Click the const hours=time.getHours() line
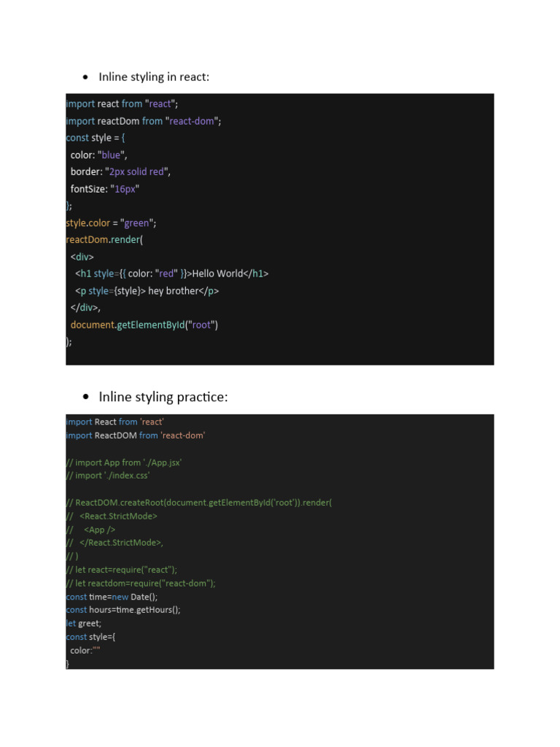560x747 pixels. [x=122, y=610]
